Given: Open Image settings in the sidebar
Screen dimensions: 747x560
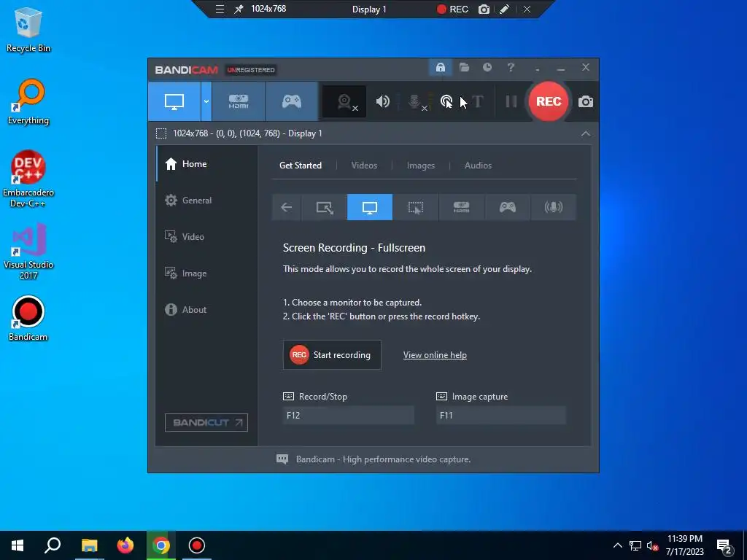Looking at the screenshot, I should click(206, 273).
